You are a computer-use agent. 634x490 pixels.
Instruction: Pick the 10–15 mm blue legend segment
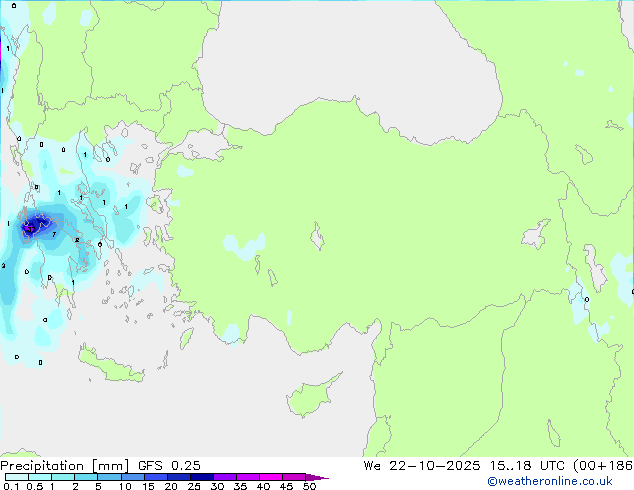tap(132, 477)
